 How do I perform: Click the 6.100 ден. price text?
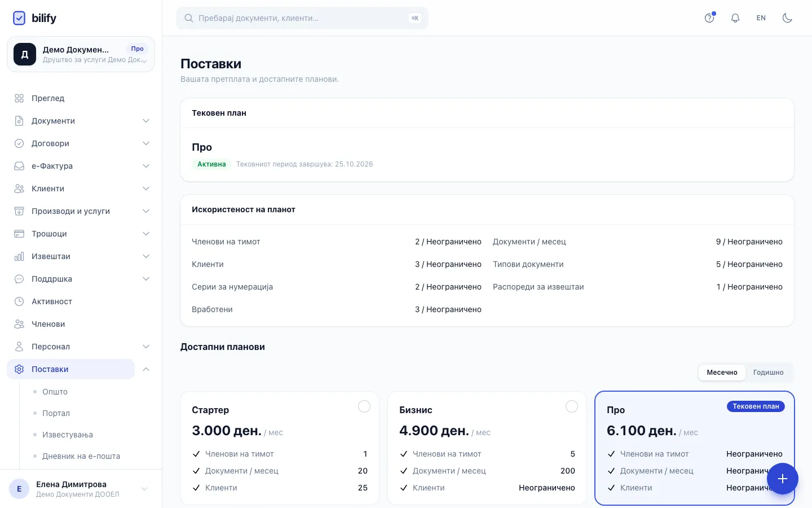(642, 431)
